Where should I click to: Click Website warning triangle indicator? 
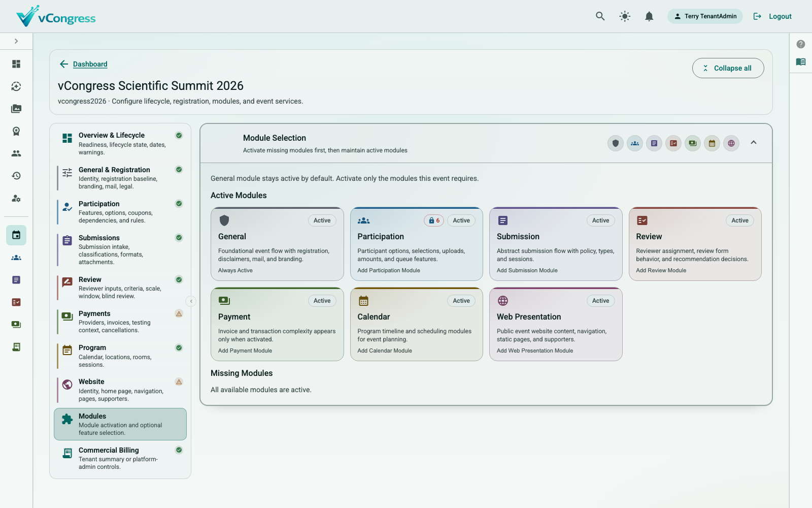pyautogui.click(x=179, y=382)
